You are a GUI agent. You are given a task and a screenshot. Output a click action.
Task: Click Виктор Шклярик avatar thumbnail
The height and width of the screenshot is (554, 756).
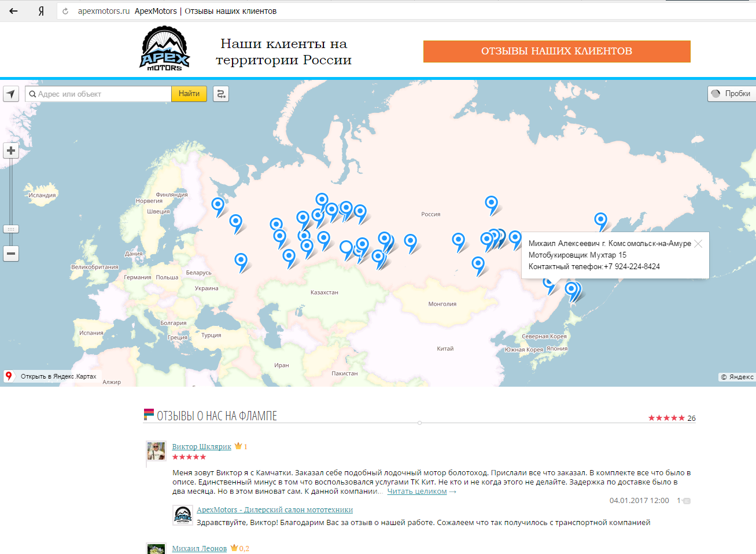click(156, 451)
